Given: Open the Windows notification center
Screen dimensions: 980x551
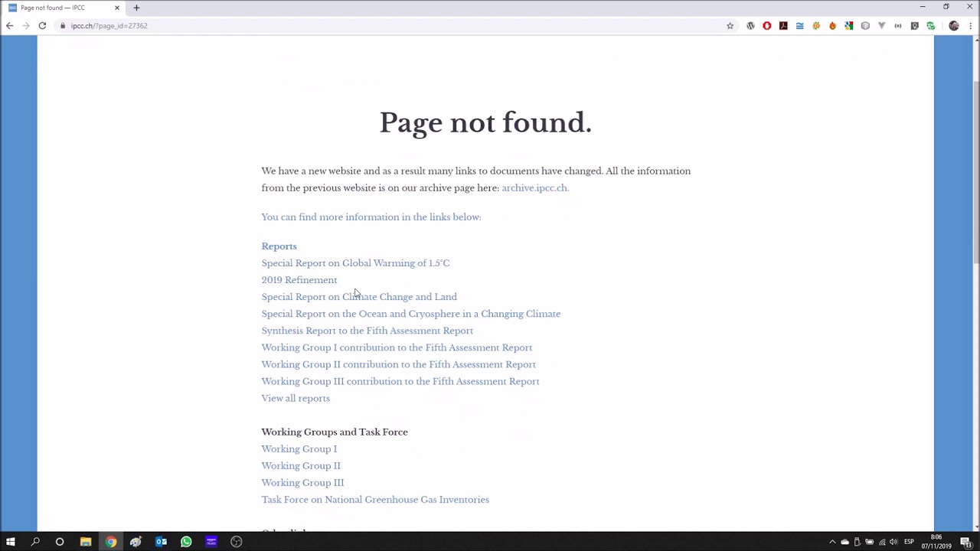Looking at the screenshot, I should [966, 543].
